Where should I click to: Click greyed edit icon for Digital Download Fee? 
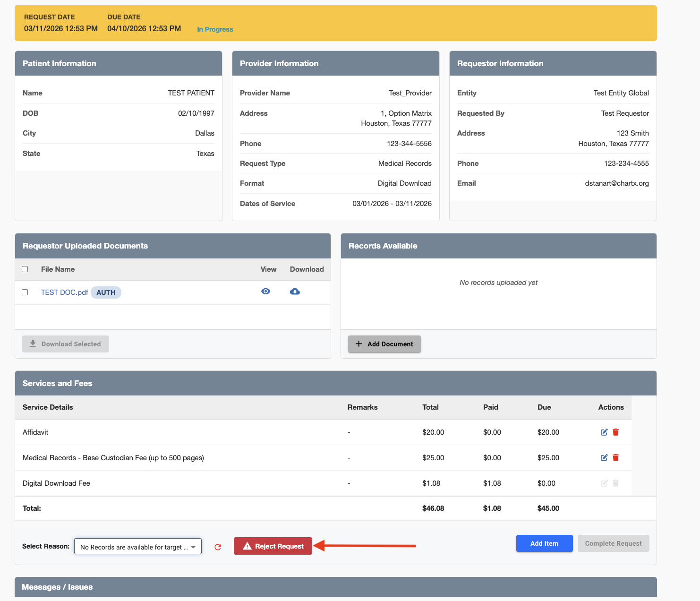(604, 483)
